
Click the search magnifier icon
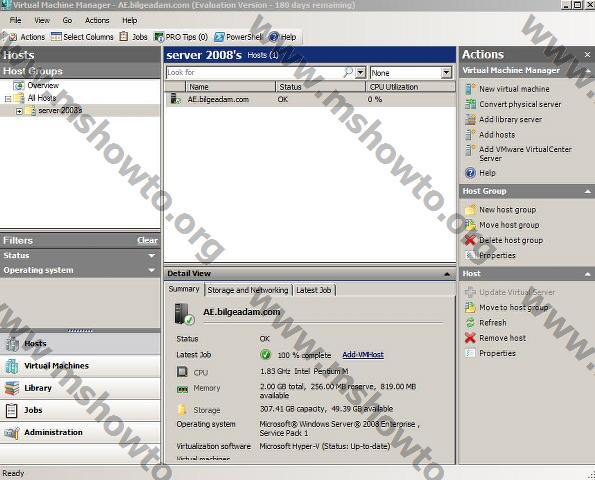(x=348, y=72)
